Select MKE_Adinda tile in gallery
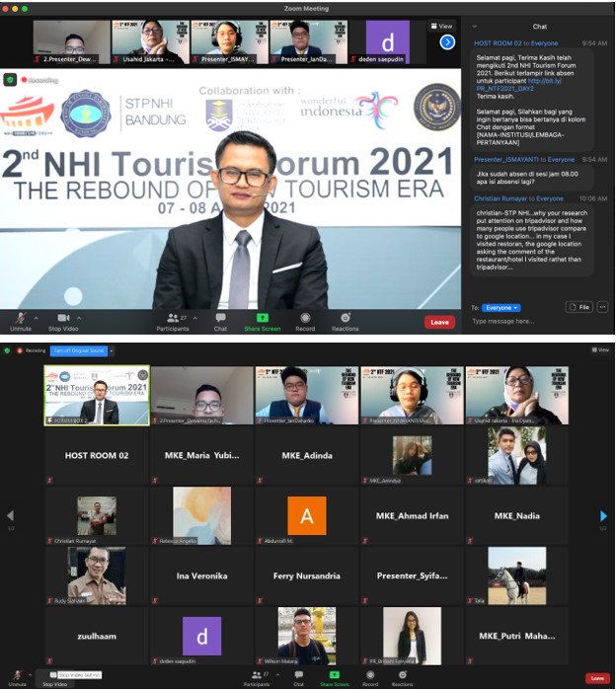Image resolution: width=616 pixels, height=691 pixels. 307,456
